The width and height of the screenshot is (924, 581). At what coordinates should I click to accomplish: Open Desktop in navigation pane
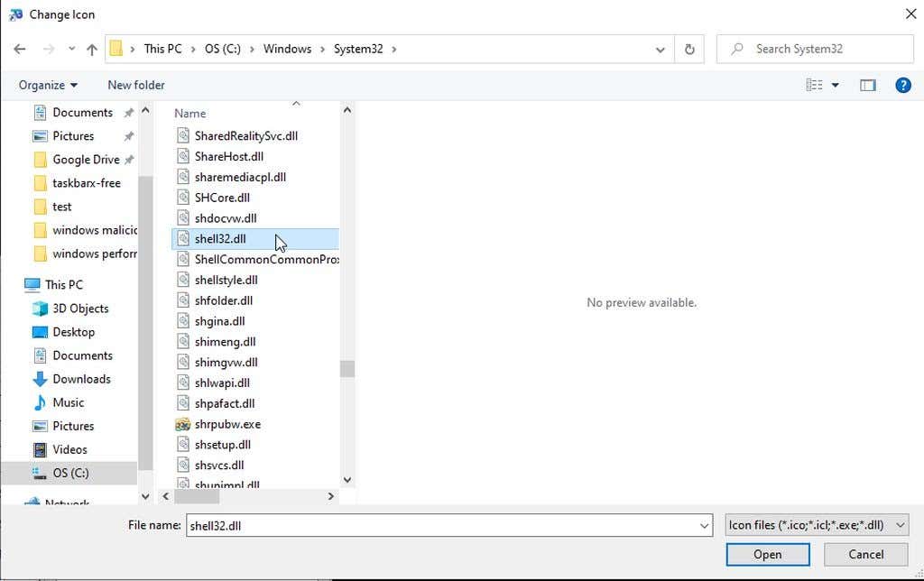63,332
